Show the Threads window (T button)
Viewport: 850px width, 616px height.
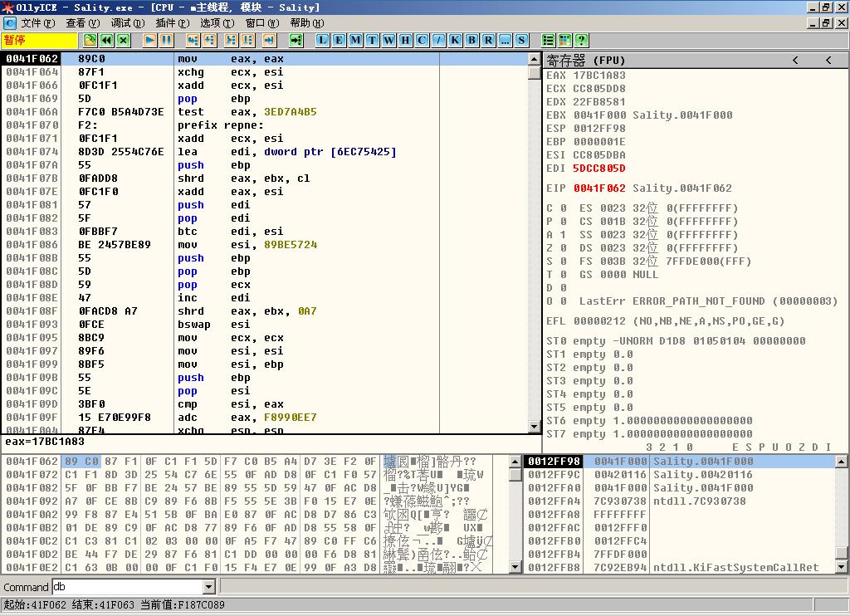coord(373,40)
